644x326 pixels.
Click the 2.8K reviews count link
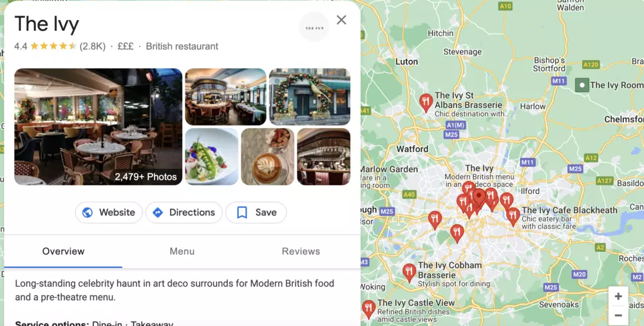tap(92, 46)
